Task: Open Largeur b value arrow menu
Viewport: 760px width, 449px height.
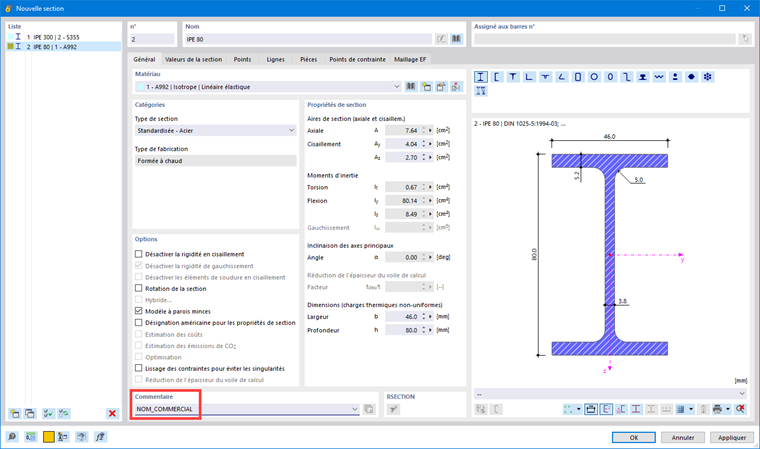Action: [430, 317]
